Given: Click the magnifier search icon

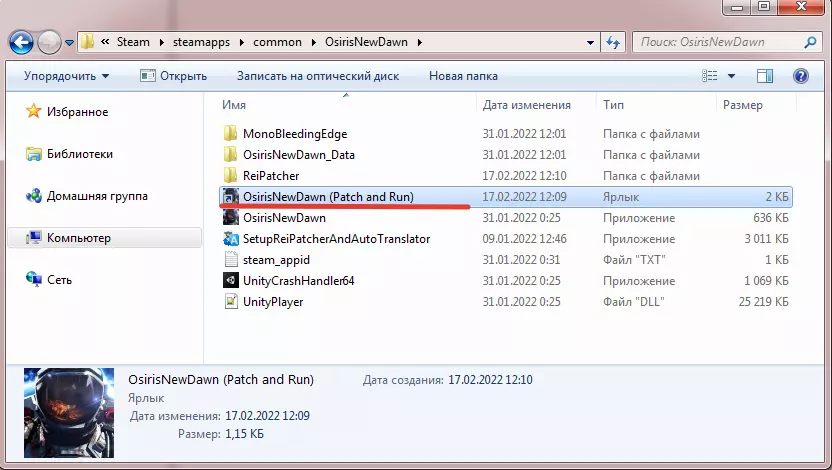Looking at the screenshot, I should (x=810, y=42).
